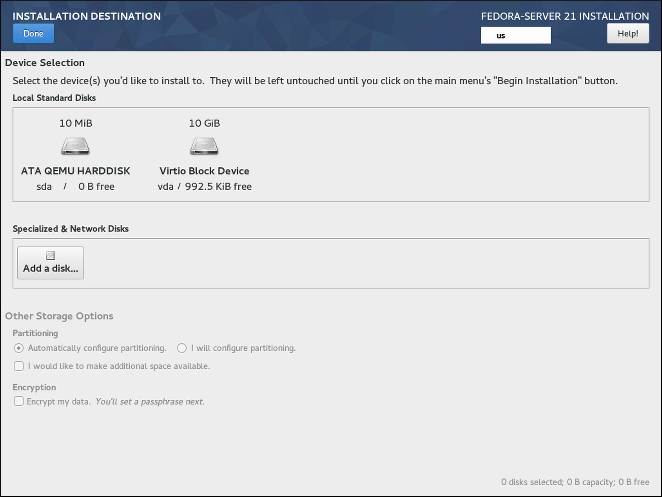Viewport: 662px width, 497px height.
Task: Click vda / 992.5 KiB free text
Action: [204, 187]
